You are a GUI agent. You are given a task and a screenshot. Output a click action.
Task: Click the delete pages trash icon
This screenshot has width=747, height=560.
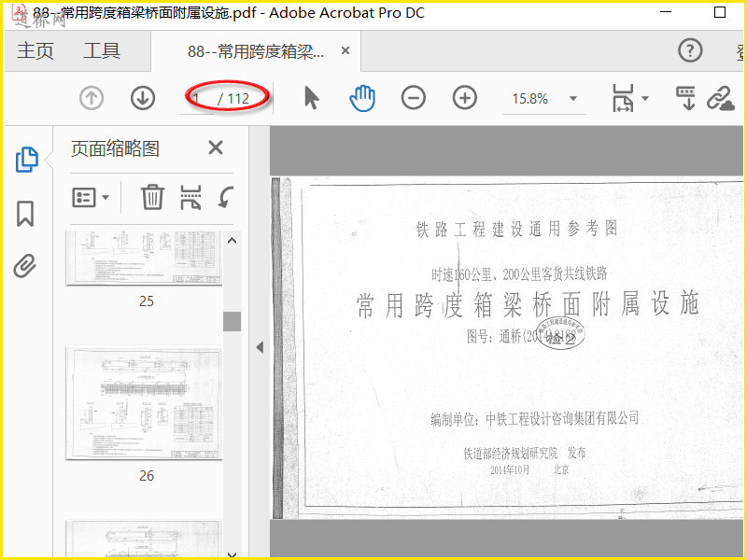point(152,197)
